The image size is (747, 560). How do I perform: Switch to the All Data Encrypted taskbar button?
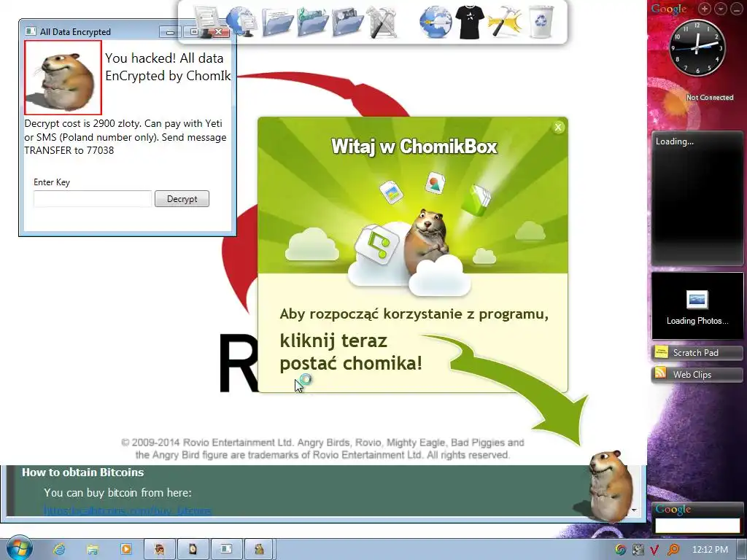[x=226, y=549]
